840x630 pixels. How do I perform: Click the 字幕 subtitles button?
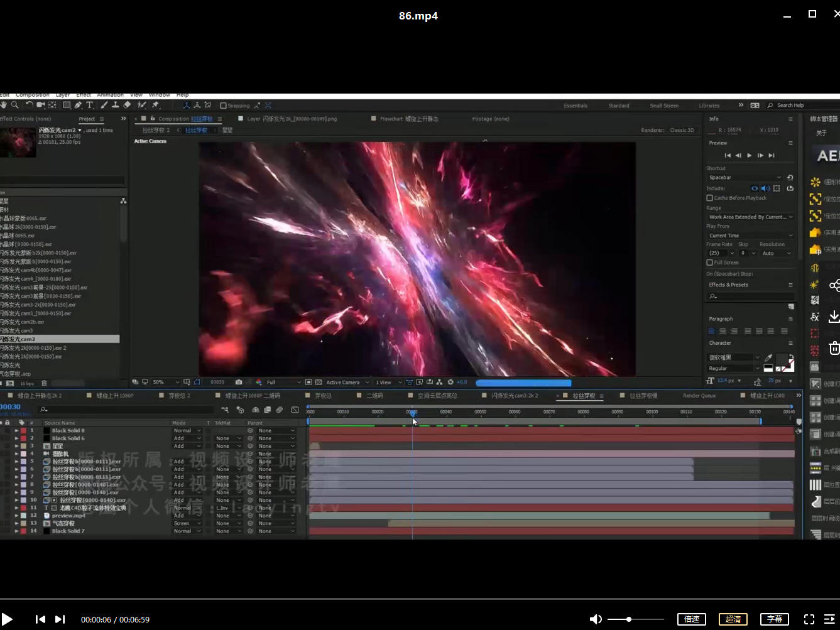[x=775, y=619]
